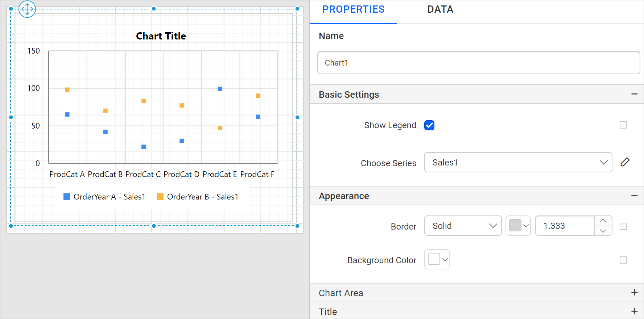Click the ProdCat F axis label
Viewport: 644px width, 319px height.
click(257, 174)
